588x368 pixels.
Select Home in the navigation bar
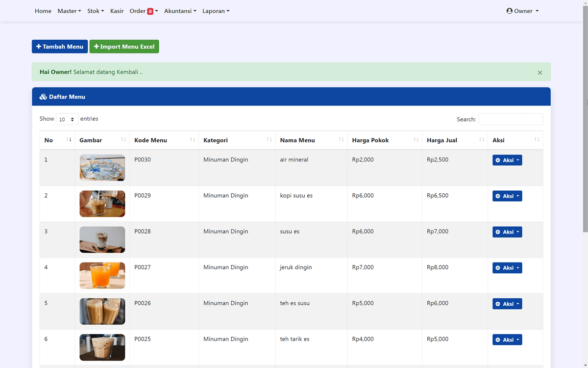click(43, 11)
